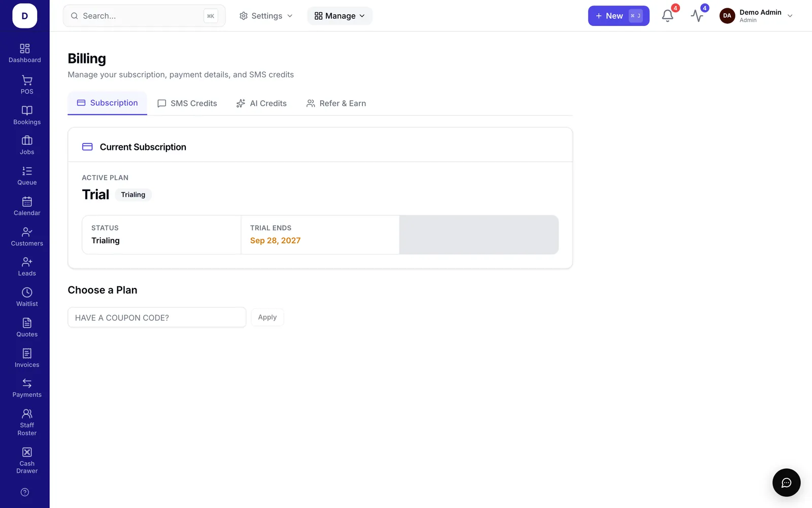Image resolution: width=812 pixels, height=508 pixels.
Task: Open the Waitlist page
Action: click(27, 297)
